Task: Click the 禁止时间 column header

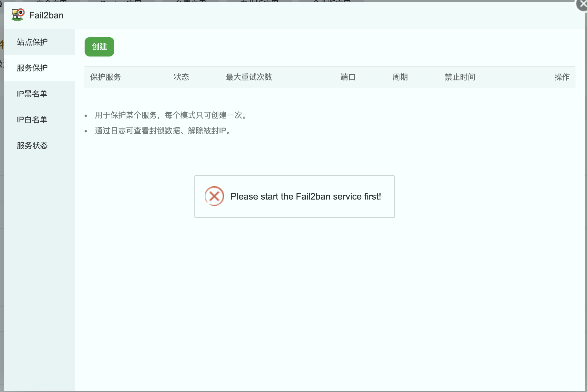Action: point(460,77)
